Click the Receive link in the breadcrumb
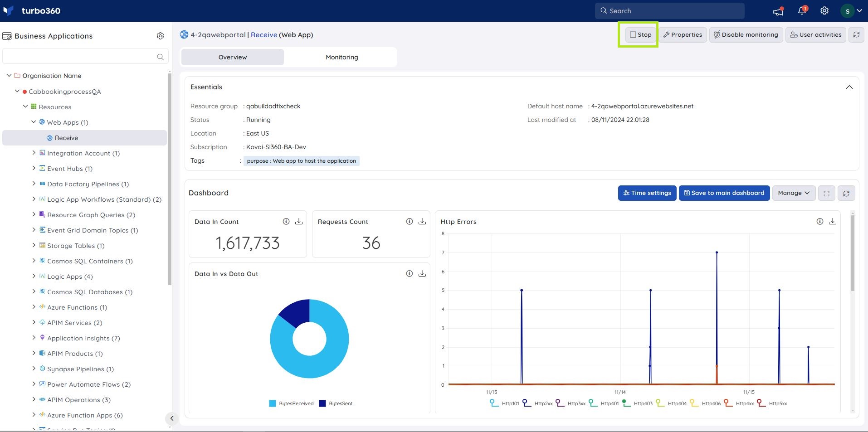Image resolution: width=868 pixels, height=432 pixels. (264, 35)
